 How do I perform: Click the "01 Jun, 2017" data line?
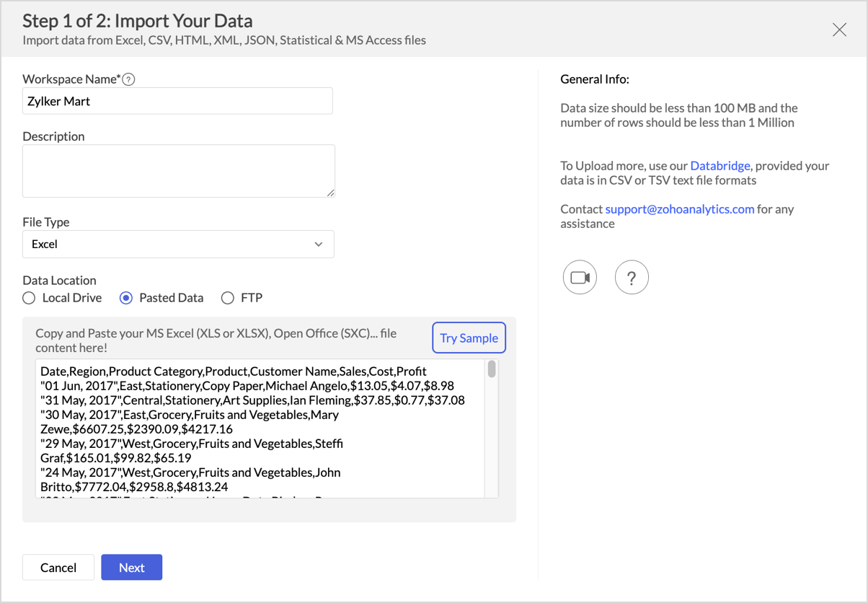coord(247,386)
